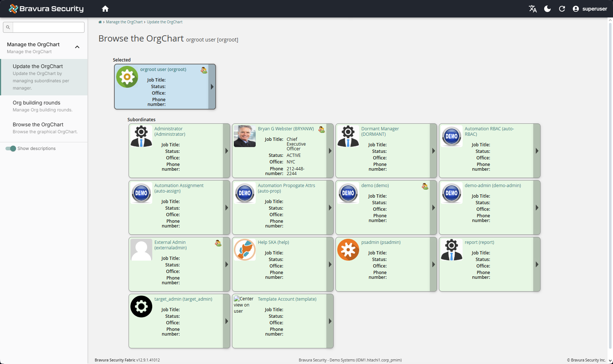
Task: Click the DEMO icon on Automation RBAC card
Action: (x=451, y=136)
